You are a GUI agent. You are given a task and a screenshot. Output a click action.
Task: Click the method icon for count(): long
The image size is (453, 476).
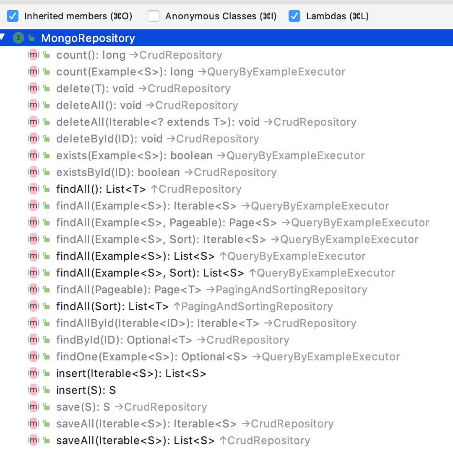pos(34,55)
